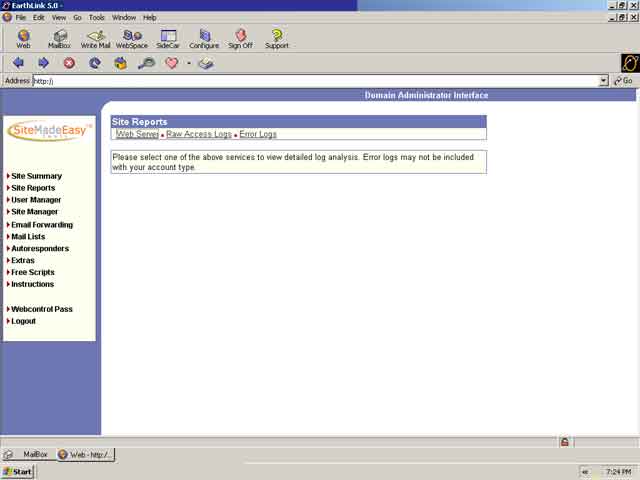Image resolution: width=640 pixels, height=480 pixels.
Task: Click the Print icon in navigation bar
Action: pyautogui.click(x=205, y=63)
